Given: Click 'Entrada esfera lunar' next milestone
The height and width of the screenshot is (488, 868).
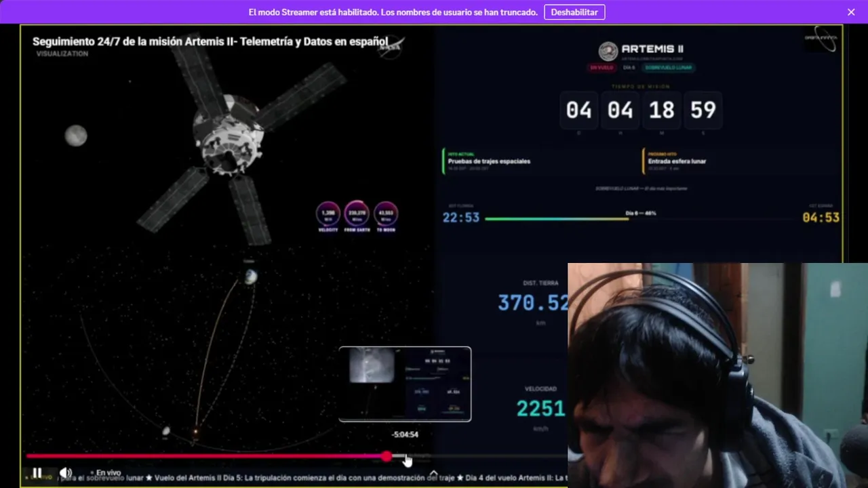Looking at the screenshot, I should tap(677, 161).
